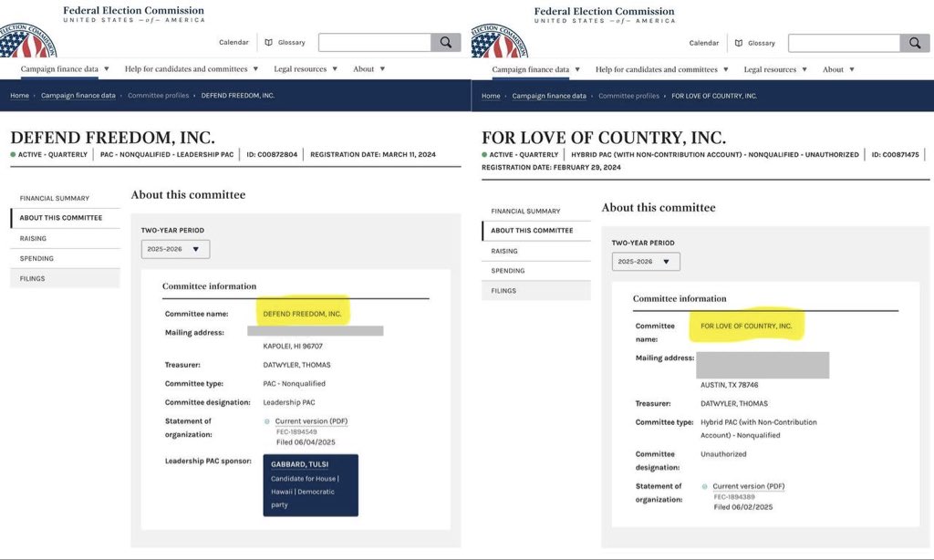Viewport: 934px width, 560px height.
Task: Open Current version (PDF) filed 06/02/2025
Action: pyautogui.click(x=749, y=486)
